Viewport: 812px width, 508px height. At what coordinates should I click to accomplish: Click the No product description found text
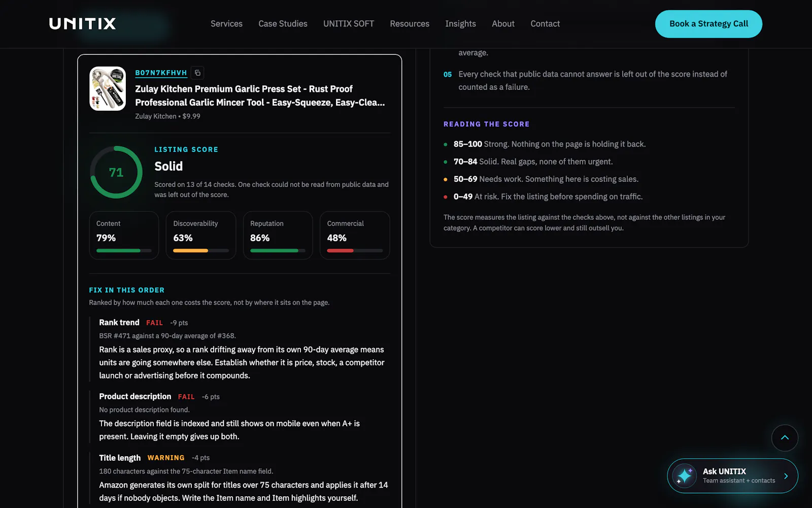[x=144, y=410]
